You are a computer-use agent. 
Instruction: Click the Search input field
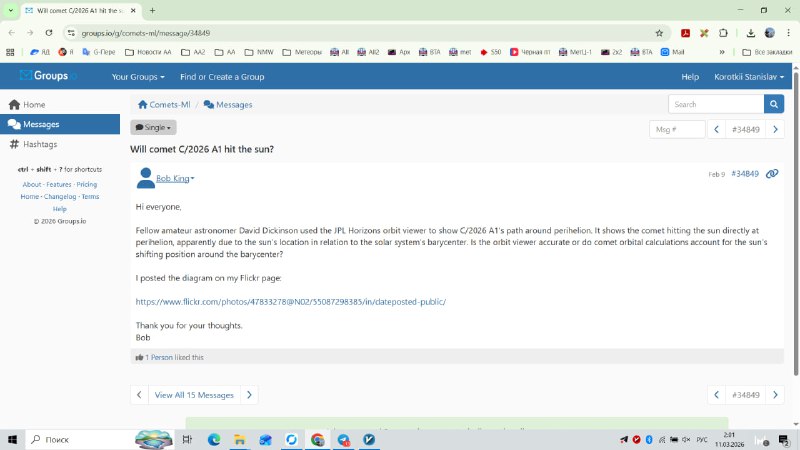pyautogui.click(x=716, y=104)
